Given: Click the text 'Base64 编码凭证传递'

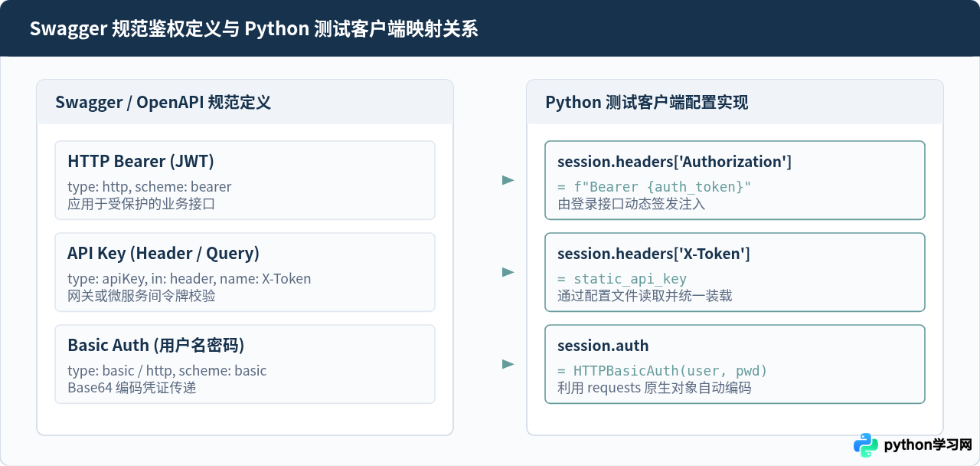Looking at the screenshot, I should [132, 387].
